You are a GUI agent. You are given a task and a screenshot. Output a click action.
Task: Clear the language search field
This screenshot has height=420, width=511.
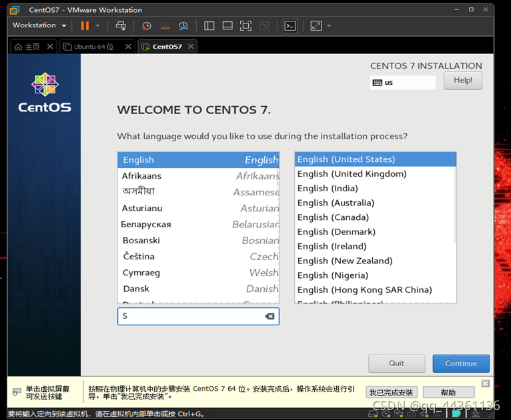tap(270, 316)
